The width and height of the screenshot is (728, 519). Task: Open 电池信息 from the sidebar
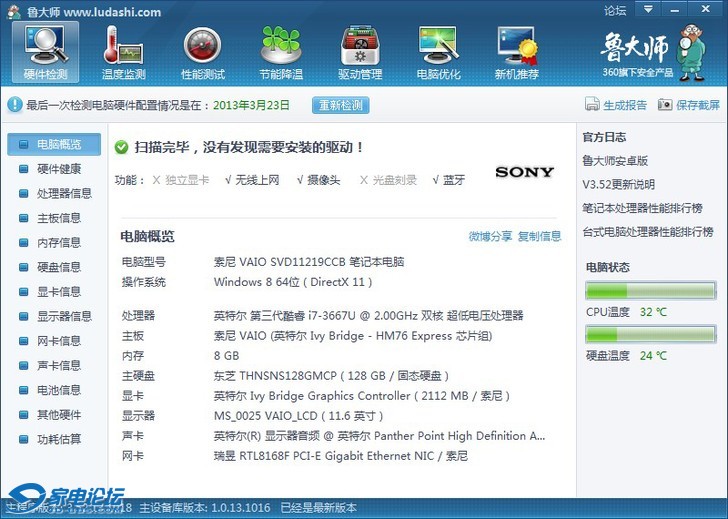[58, 390]
